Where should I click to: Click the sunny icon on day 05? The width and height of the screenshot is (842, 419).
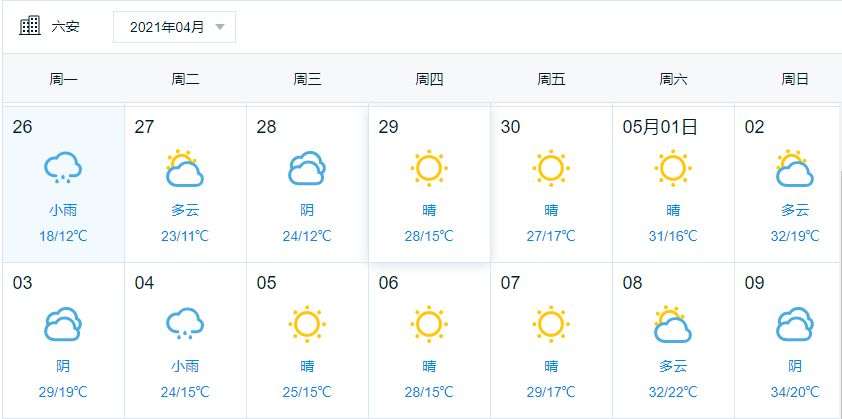click(307, 324)
